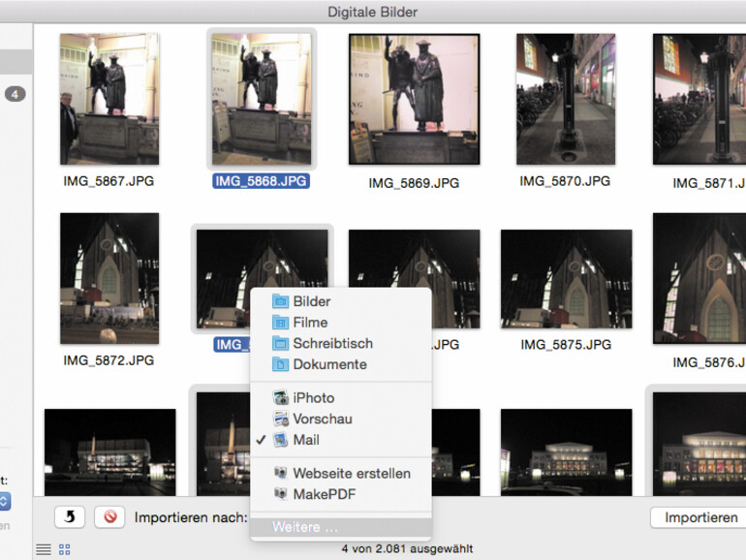Select thumbnail of IMG_5868.JPG
Screen dimensions: 746x560
point(262,99)
